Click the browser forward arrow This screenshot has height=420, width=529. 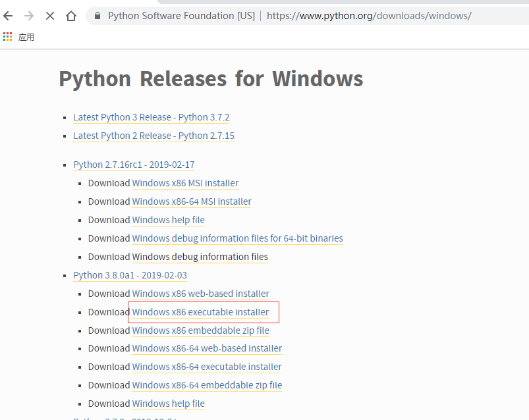(29, 16)
